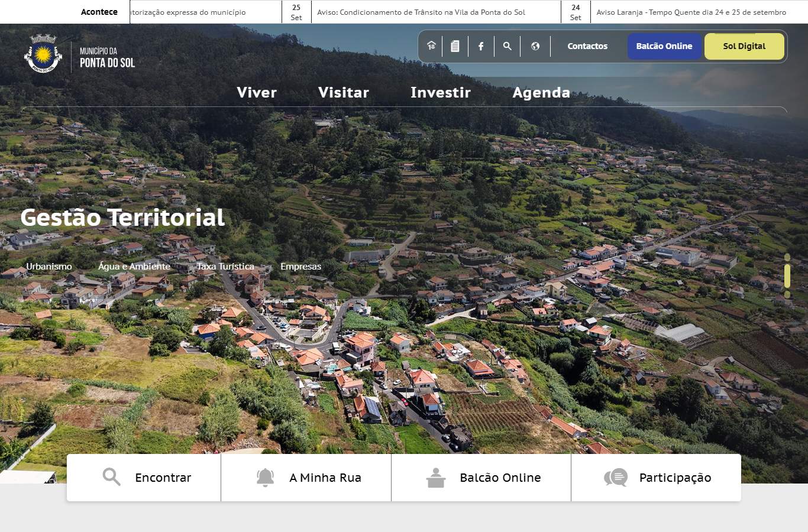Open the Contactos link in header

587,46
